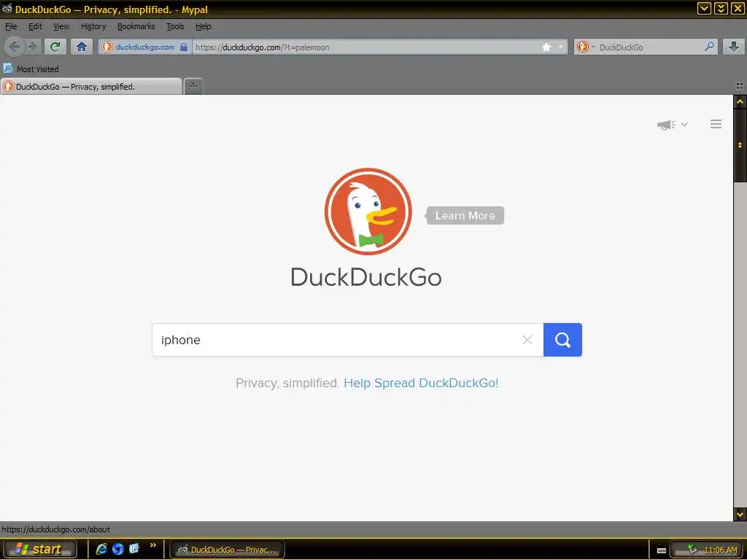This screenshot has height=560, width=747.
Task: Click the keyboard icon in the taskbar
Action: click(661, 550)
